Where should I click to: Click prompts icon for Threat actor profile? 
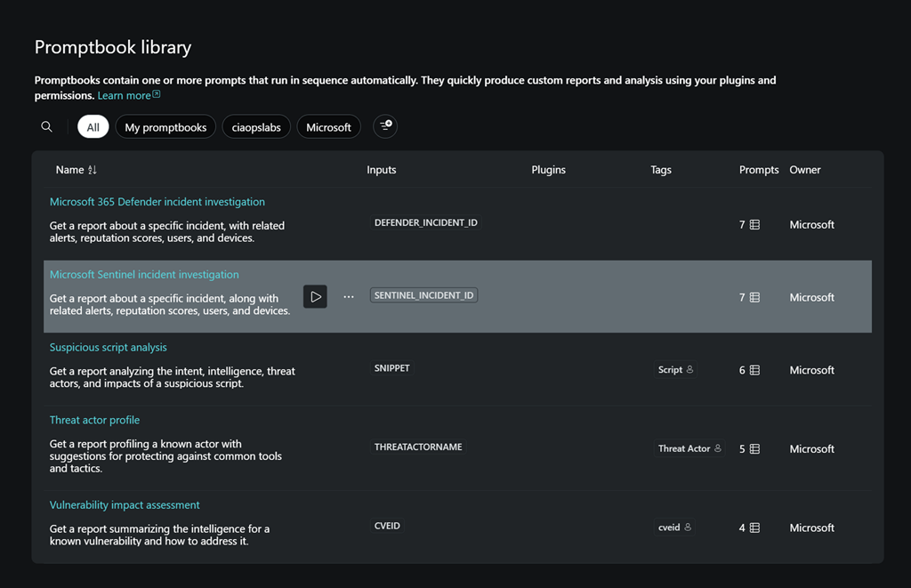point(754,449)
